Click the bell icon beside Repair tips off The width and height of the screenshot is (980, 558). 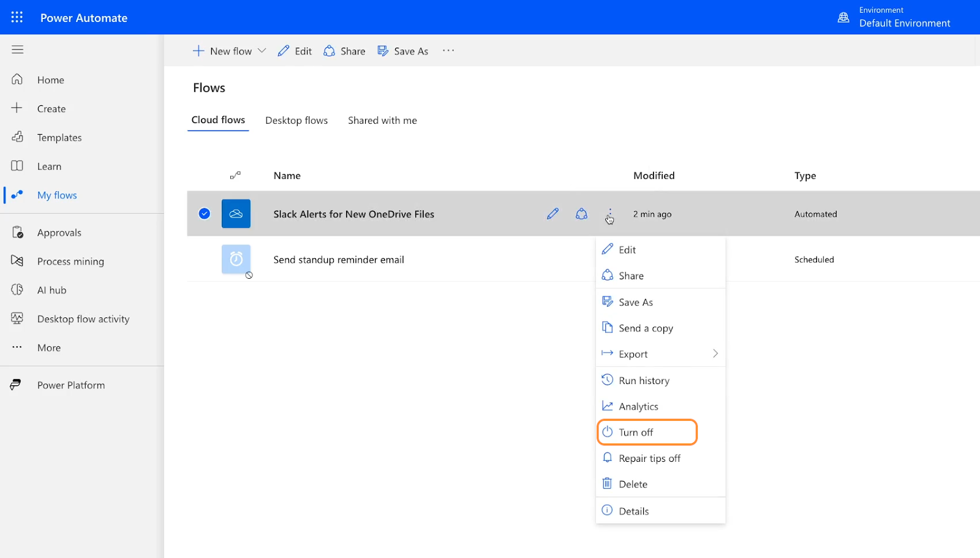(607, 458)
